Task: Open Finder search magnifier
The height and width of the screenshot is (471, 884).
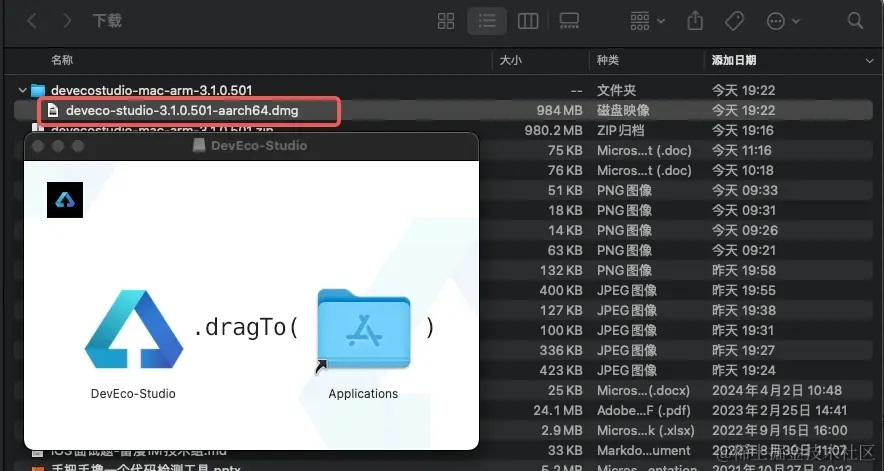Action: click(x=855, y=21)
